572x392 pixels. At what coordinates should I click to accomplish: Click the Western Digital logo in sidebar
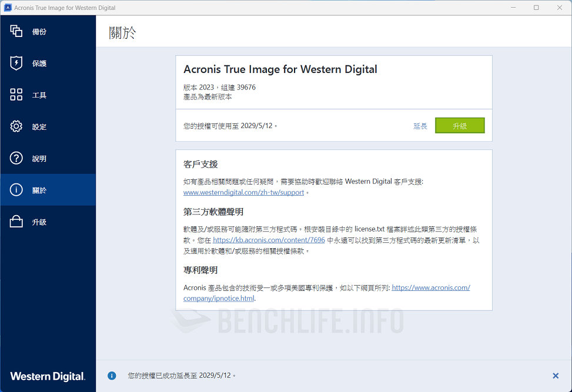pyautogui.click(x=48, y=376)
